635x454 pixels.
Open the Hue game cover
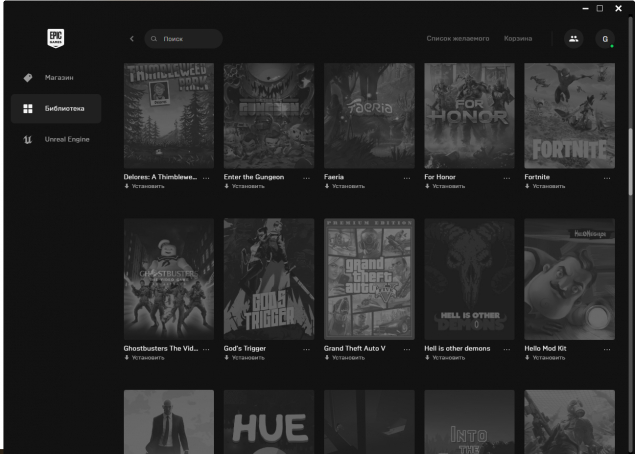point(269,422)
